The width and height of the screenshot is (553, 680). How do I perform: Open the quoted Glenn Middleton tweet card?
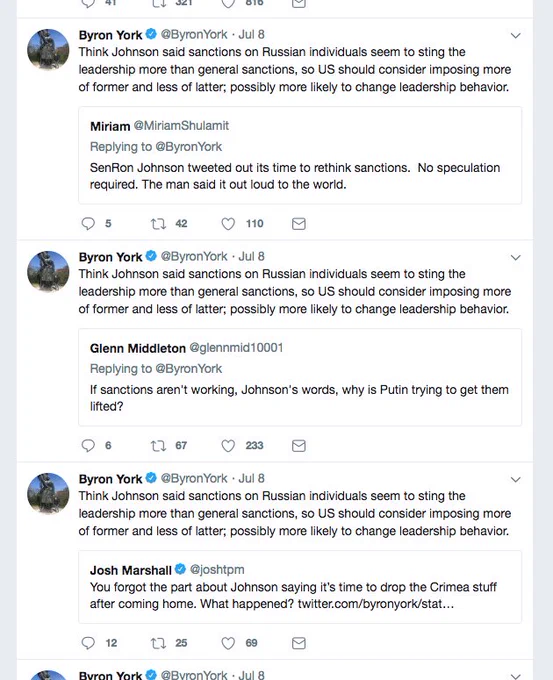pos(300,377)
